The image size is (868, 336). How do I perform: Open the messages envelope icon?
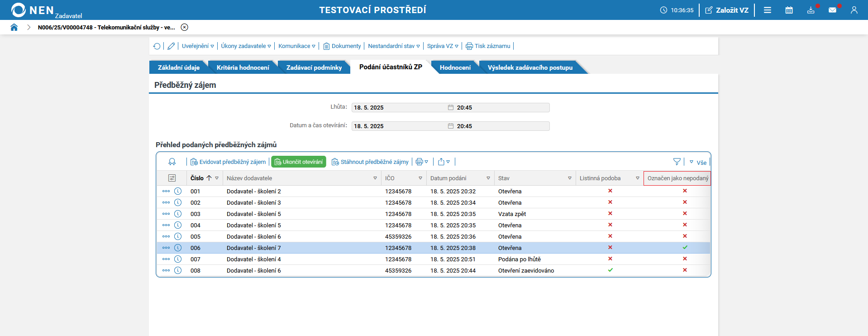tap(832, 10)
